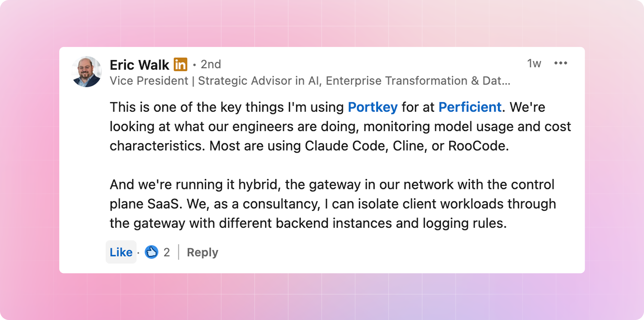Like Eric Walk's comment
Image resolution: width=644 pixels, height=320 pixels.
(121, 252)
